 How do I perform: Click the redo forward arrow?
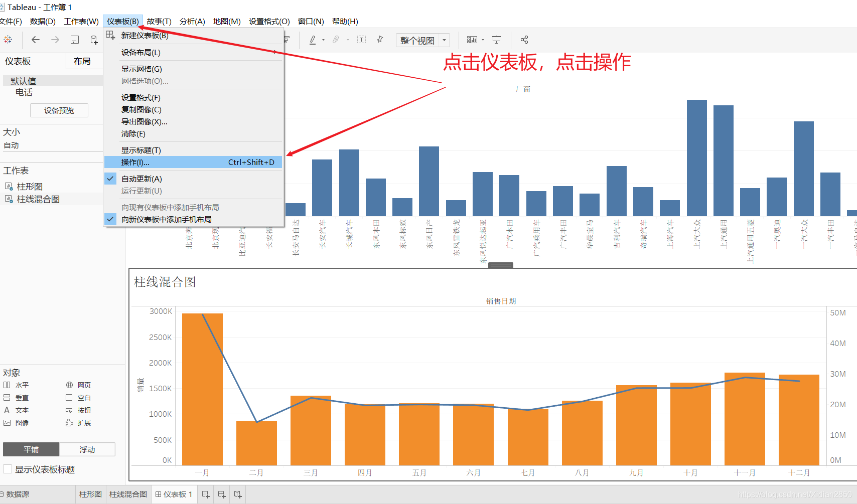[x=55, y=40]
